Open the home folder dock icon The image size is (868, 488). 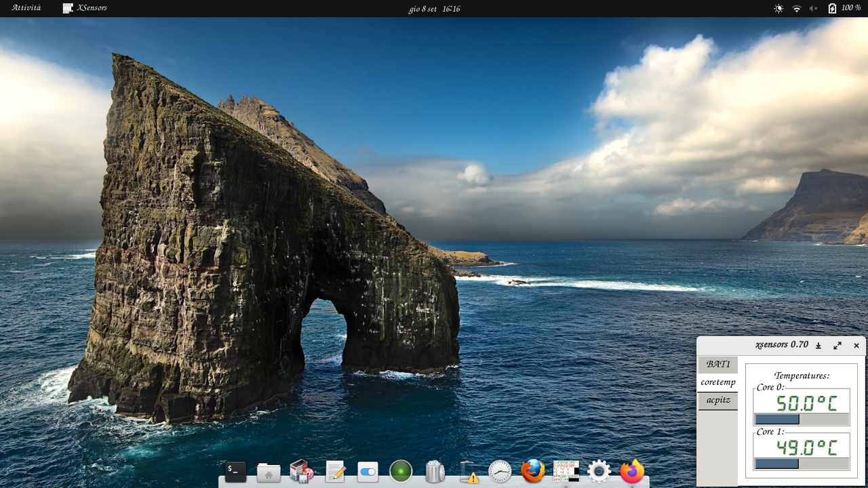(269, 472)
